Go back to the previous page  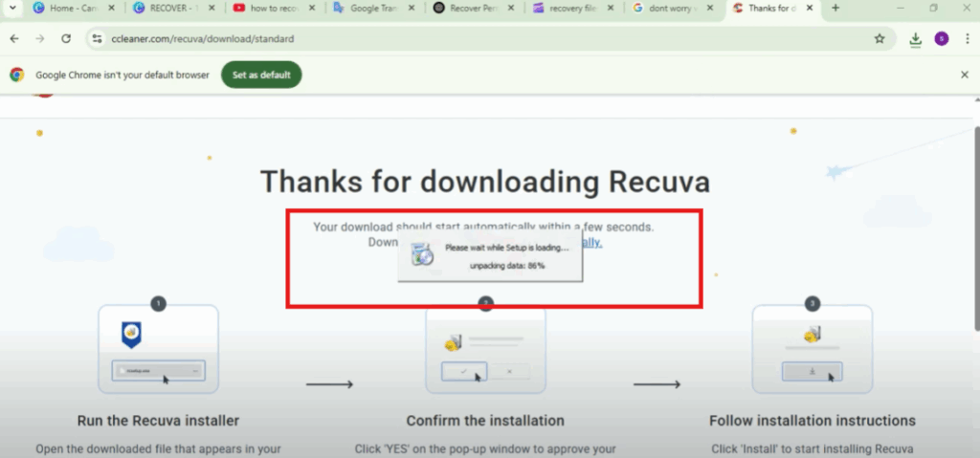coord(14,39)
